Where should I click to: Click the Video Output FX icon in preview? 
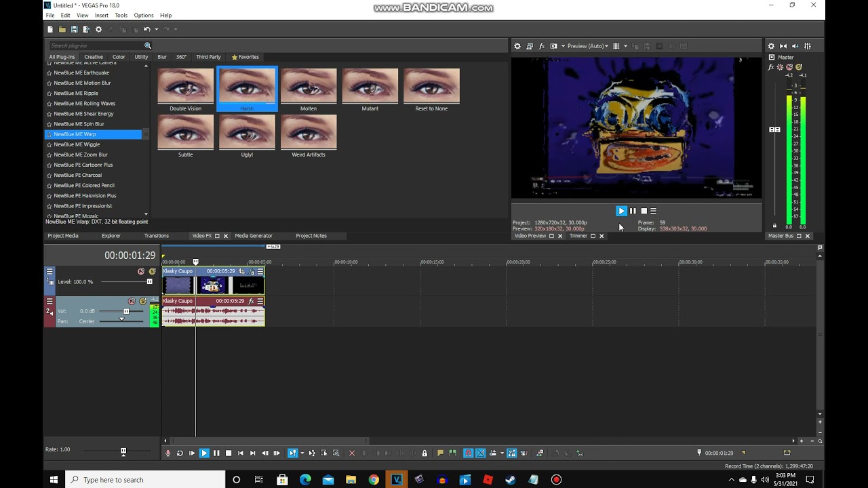[x=541, y=46]
